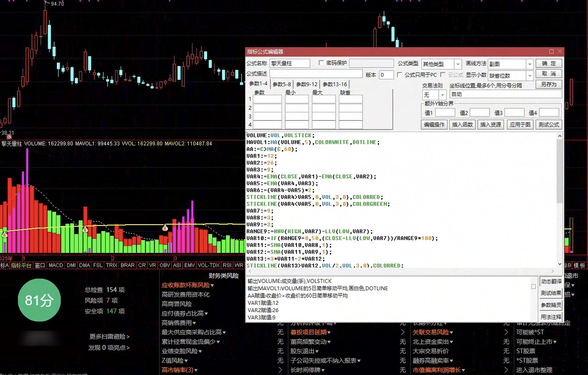Click the code editor vertical scrollbar thumb
This screenshot has width=588, height=375.
coord(560,171)
